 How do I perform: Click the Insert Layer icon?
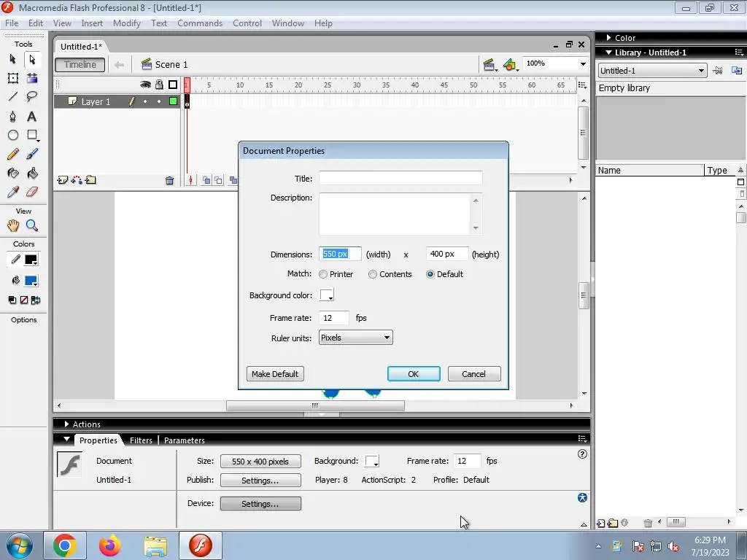coord(63,180)
